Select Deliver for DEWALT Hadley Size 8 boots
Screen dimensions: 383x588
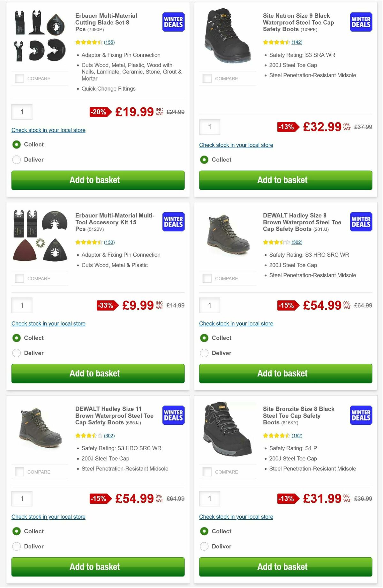pyautogui.click(x=204, y=353)
